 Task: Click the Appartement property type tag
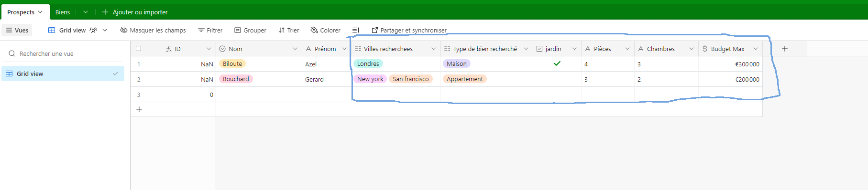tap(465, 79)
